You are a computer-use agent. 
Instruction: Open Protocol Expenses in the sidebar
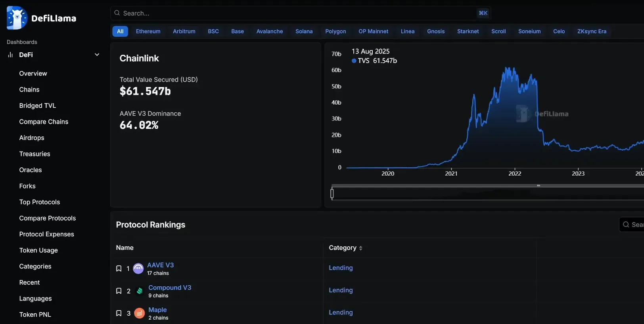47,234
